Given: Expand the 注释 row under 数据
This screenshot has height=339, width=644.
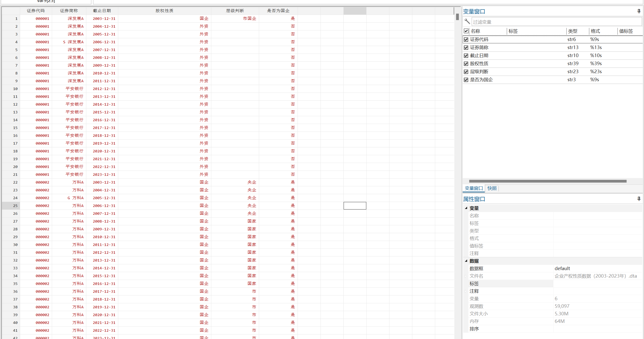Looking at the screenshot, I should (x=466, y=291).
